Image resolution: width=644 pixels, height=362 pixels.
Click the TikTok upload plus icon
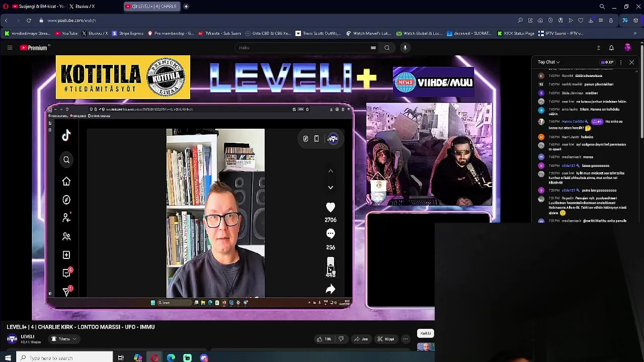tap(66, 255)
